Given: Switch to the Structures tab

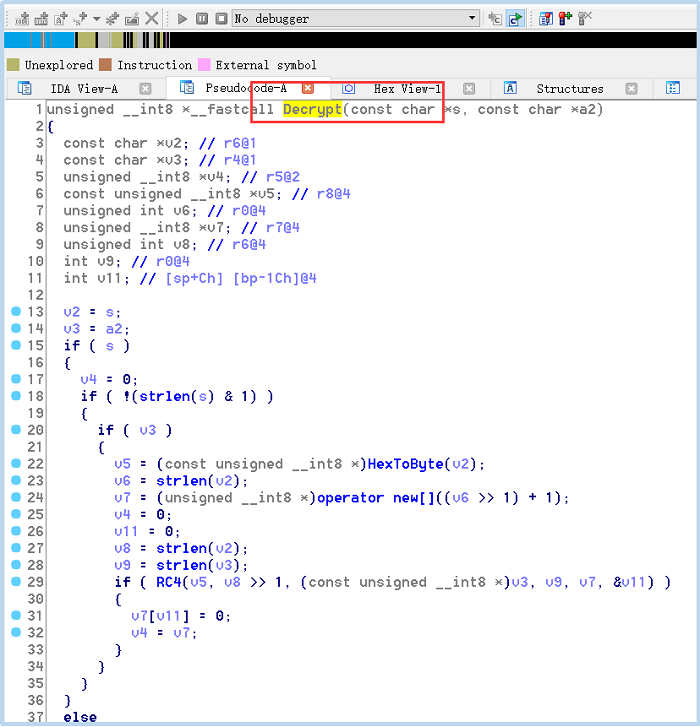Looking at the screenshot, I should tap(570, 89).
